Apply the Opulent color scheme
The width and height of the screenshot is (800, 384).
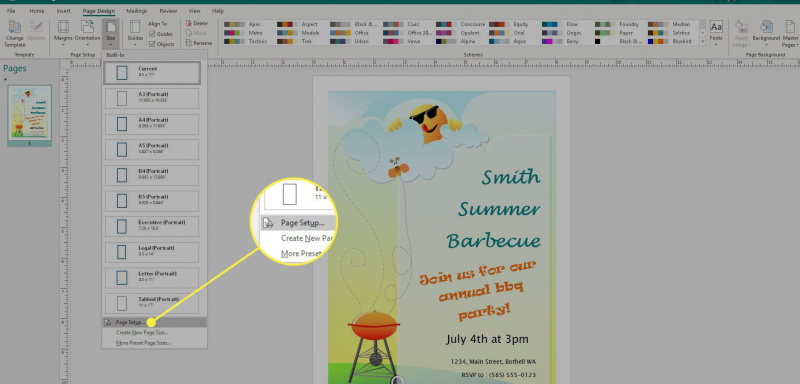pos(457,33)
